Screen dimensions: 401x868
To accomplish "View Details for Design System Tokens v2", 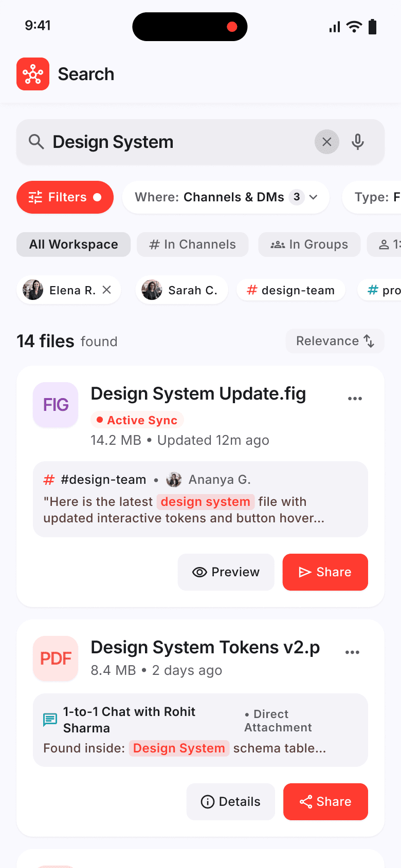I will pos(231,802).
